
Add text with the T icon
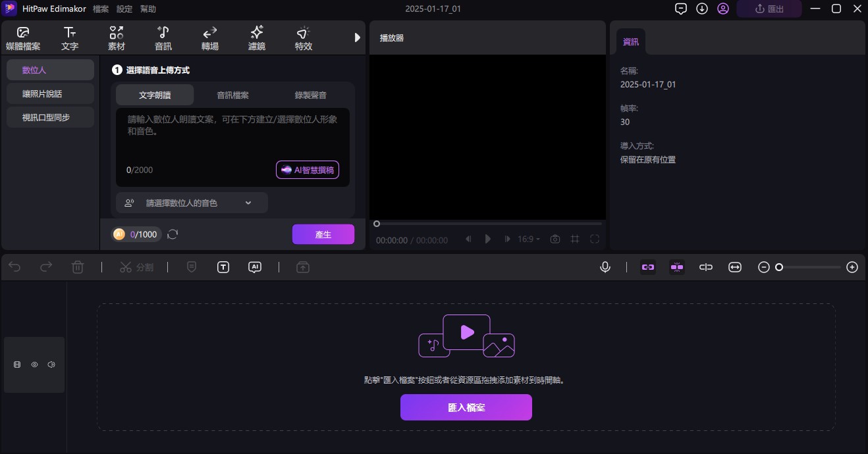(x=223, y=267)
